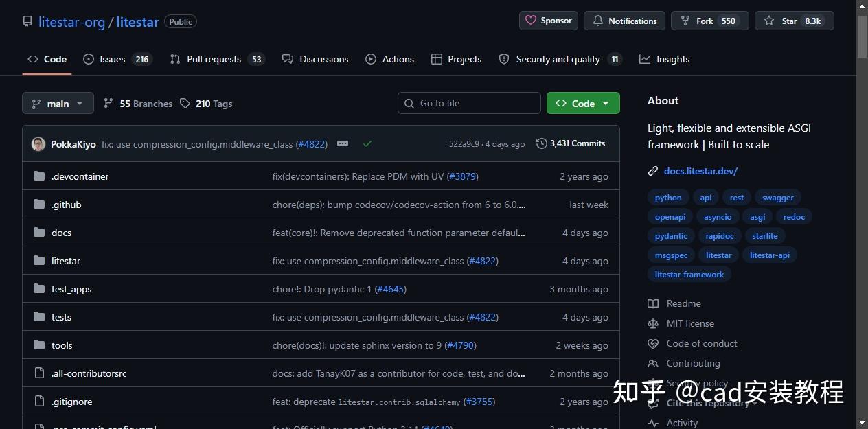Open PokkaKiyo author link
This screenshot has width=868, height=429.
73,144
